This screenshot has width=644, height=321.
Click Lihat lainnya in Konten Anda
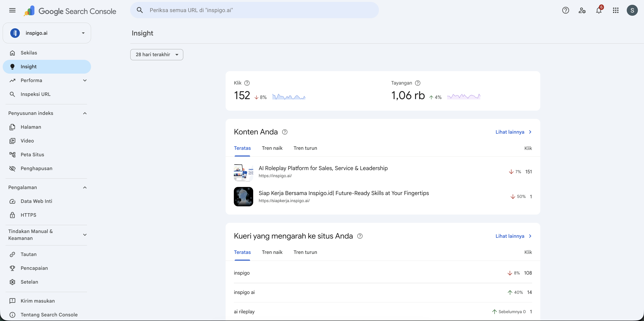514,132
